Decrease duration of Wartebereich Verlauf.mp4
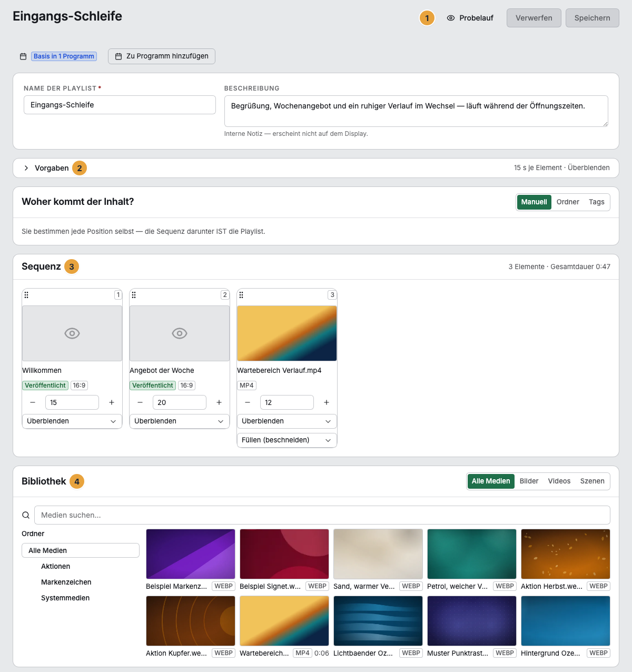 tap(248, 402)
